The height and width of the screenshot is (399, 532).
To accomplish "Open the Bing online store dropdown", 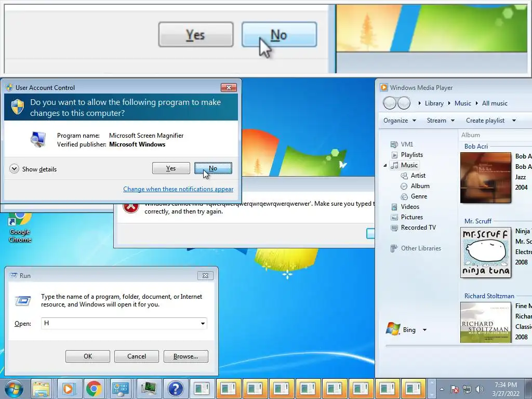I will pyautogui.click(x=424, y=330).
